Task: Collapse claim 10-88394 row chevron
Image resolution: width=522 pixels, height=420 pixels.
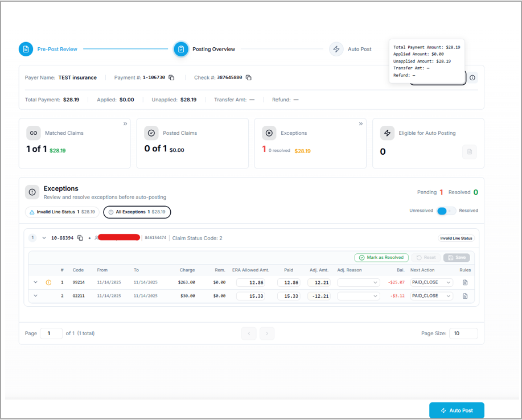Action: point(44,238)
